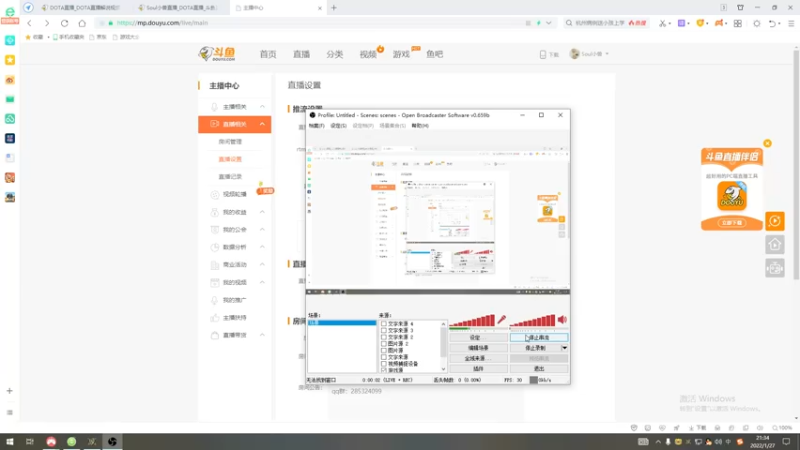
Task: Click the green circle app on taskbar
Action: pos(71,441)
